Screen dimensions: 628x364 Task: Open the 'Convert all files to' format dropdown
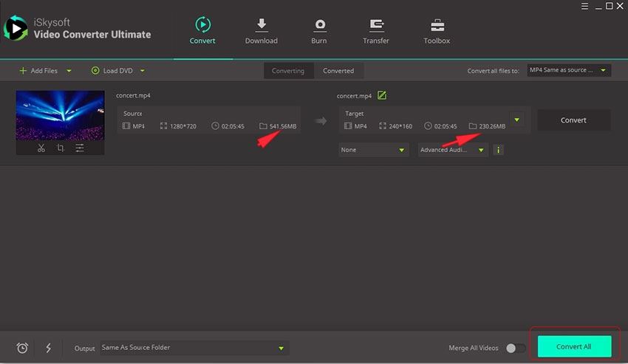568,70
